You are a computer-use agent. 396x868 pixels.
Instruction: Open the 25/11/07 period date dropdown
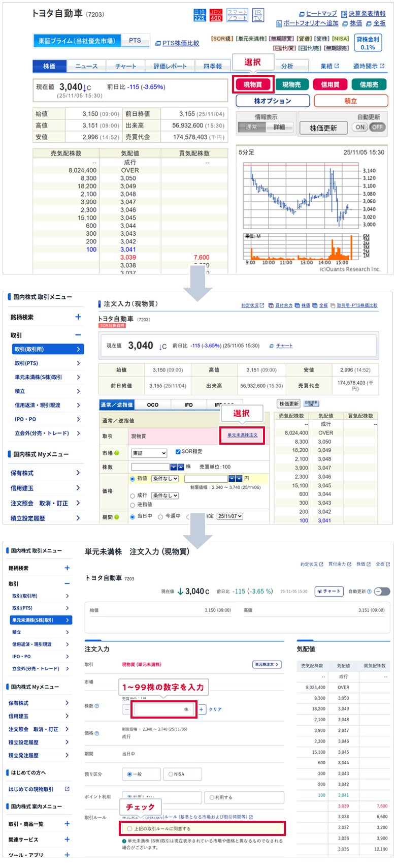pyautogui.click(x=230, y=516)
